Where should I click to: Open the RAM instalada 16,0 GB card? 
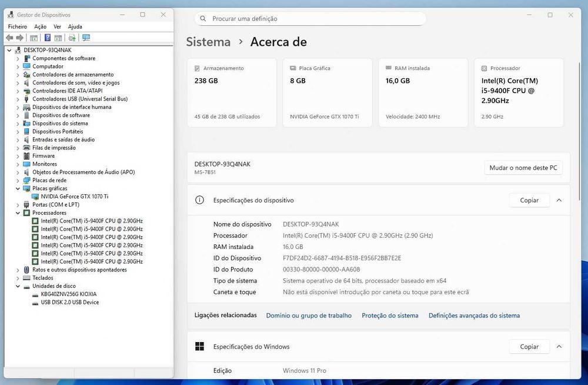[x=423, y=92]
